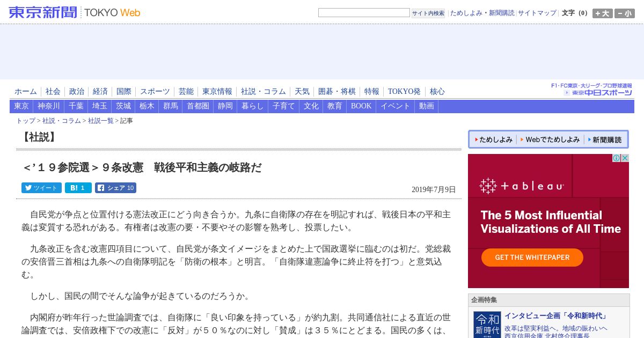Open the 天気 section

(302, 92)
